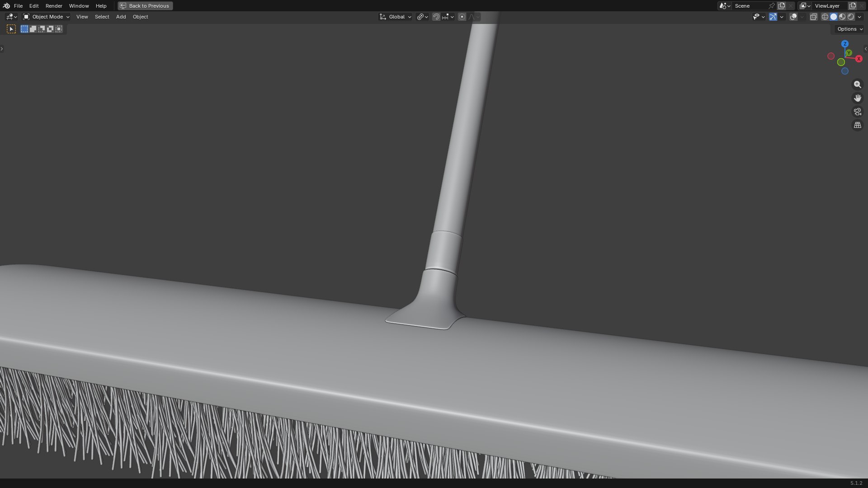The image size is (868, 488).
Task: Open the object type visibility dropdown
Action: tap(759, 17)
